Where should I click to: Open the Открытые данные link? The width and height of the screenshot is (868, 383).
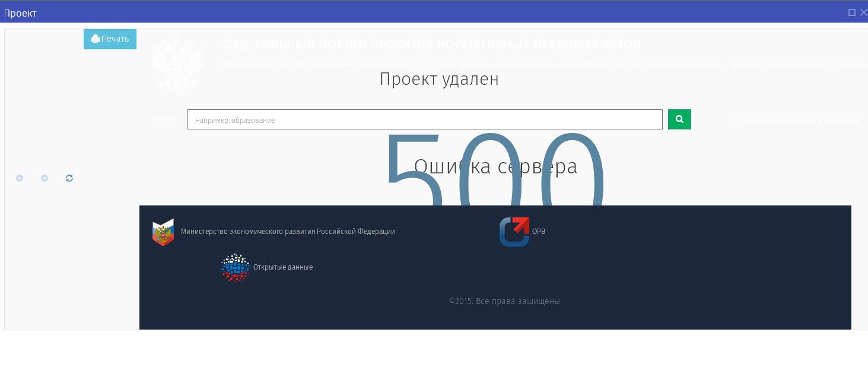point(283,267)
